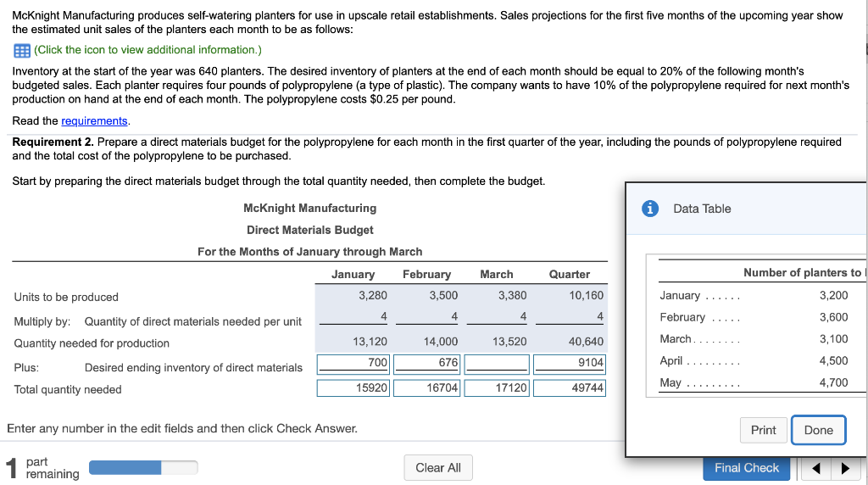The height and width of the screenshot is (485, 868).
Task: Select Quarter total quantity needed field
Action: [x=569, y=387]
